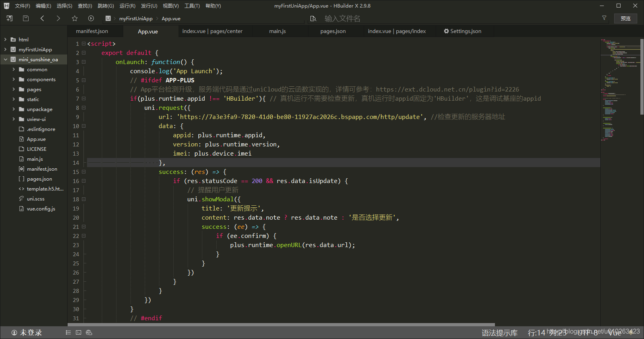Open the 运行(R) menu

point(127,6)
